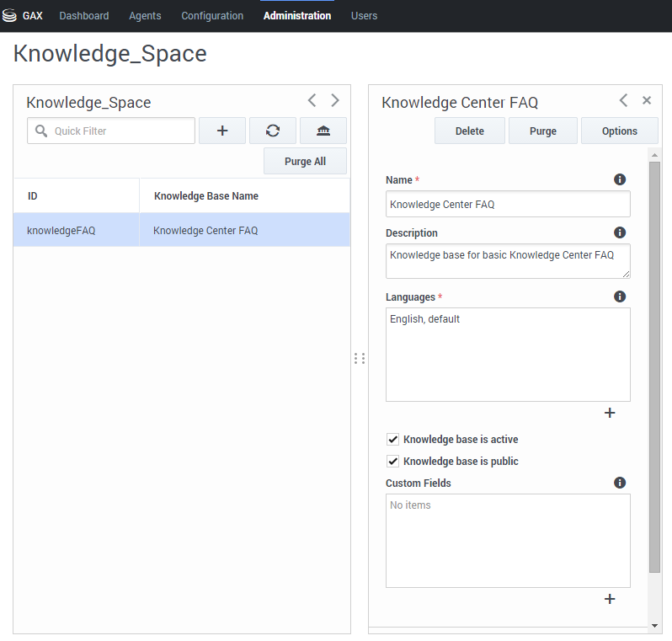Add a custom field with plus icon
Screen dimensions: 672x641
(x=610, y=599)
